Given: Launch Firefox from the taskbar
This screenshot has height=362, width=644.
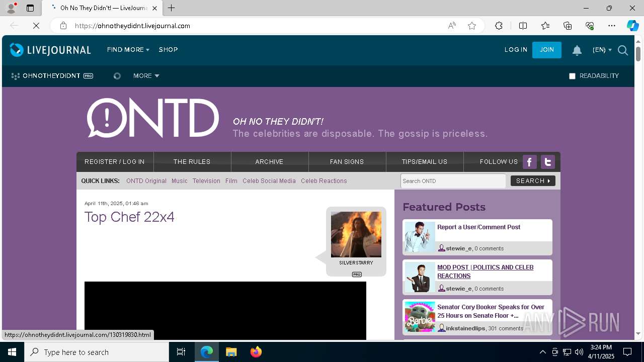Looking at the screenshot, I should [256, 352].
